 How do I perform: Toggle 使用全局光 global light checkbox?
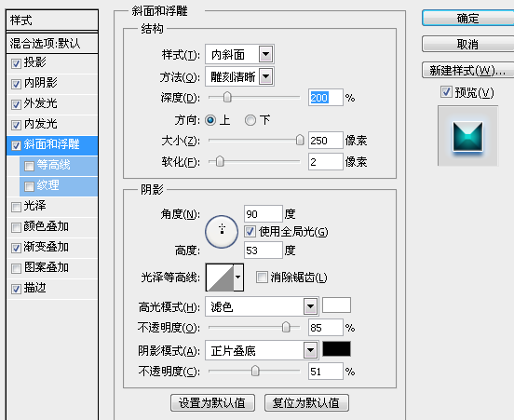(x=250, y=232)
